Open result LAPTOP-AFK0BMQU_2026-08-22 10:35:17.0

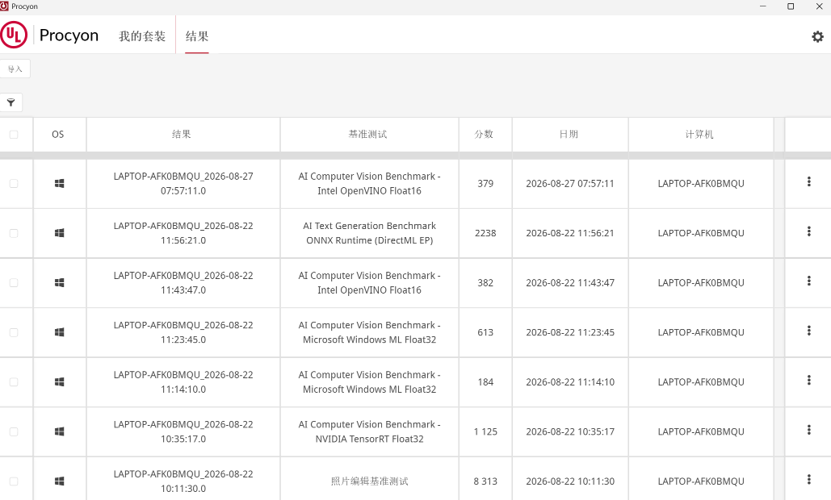(x=183, y=432)
